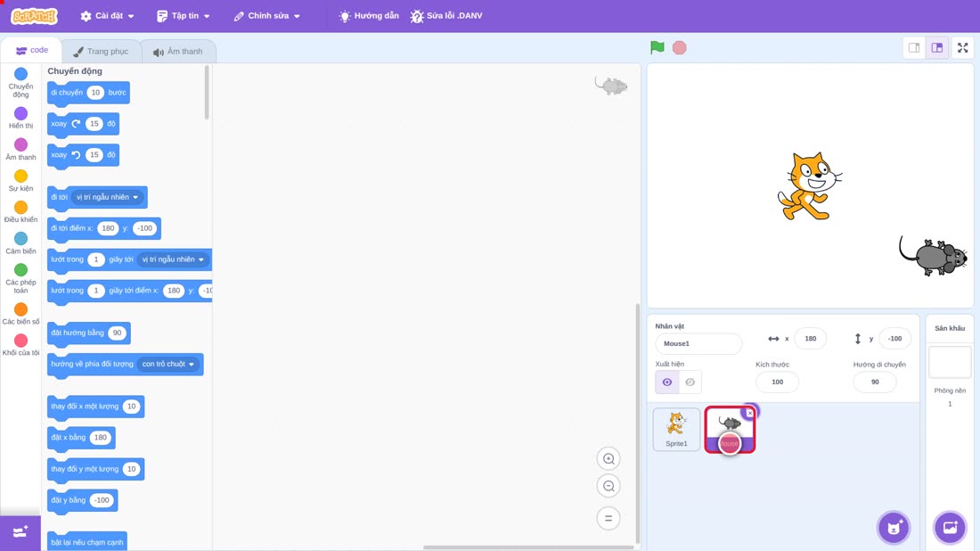Run the project with the green flag

(657, 47)
